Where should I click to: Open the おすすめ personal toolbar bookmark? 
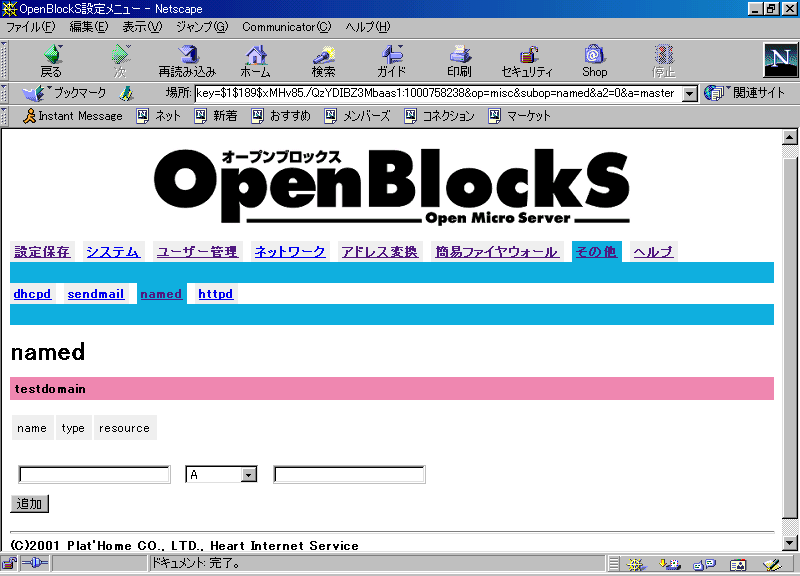click(x=281, y=116)
